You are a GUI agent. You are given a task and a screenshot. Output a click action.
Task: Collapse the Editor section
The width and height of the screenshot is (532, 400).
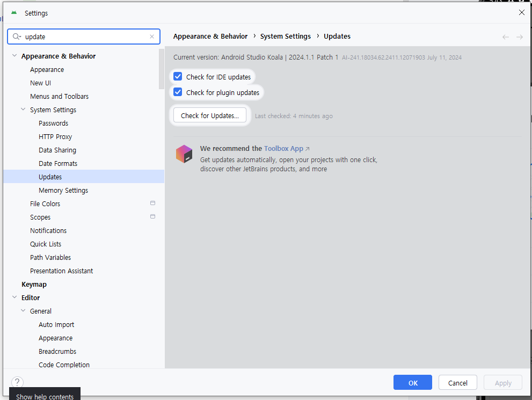point(14,297)
